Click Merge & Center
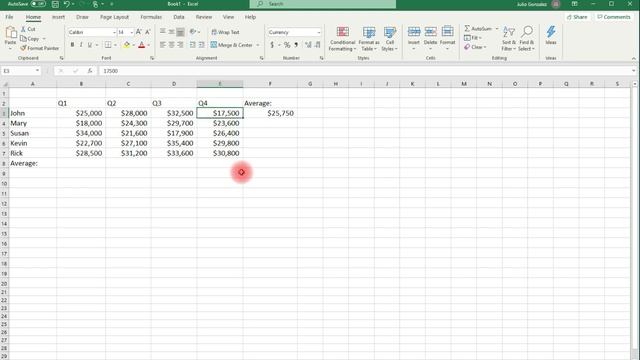The width and height of the screenshot is (640, 360). point(232,45)
